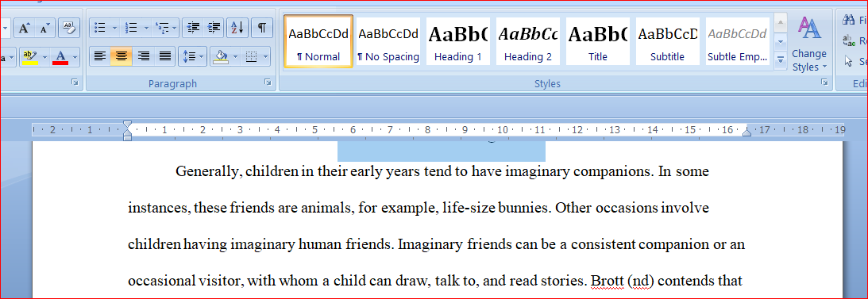Toggle center alignment button
The width and height of the screenshot is (868, 299).
click(x=122, y=56)
